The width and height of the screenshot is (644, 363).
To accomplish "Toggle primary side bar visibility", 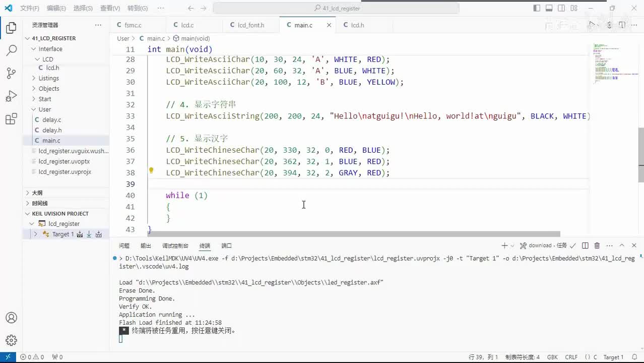I will tap(537, 8).
